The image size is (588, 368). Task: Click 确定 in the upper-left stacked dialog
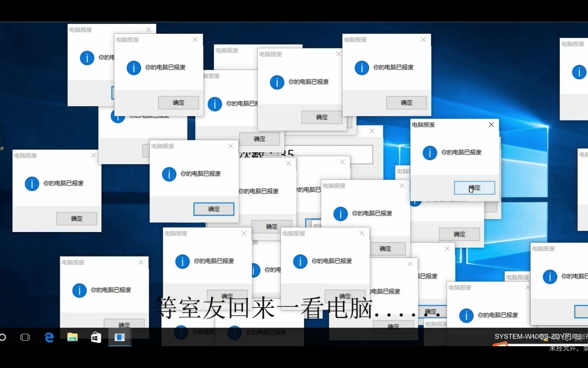pos(178,103)
